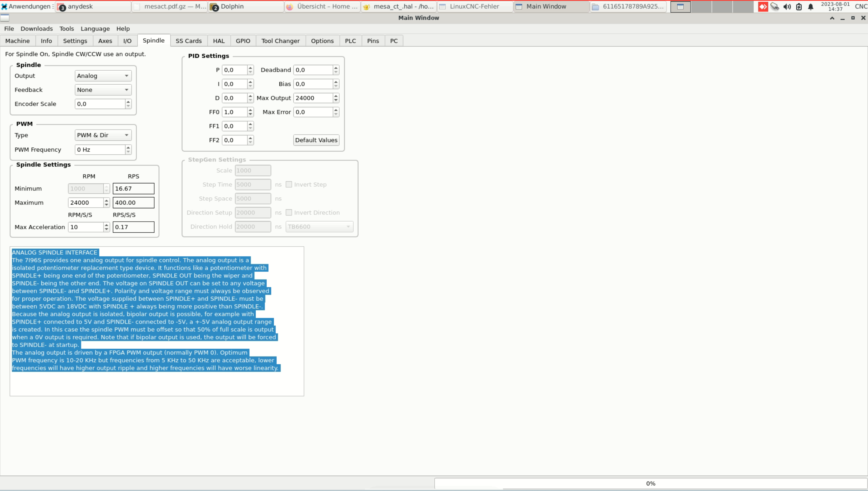
Task: Open the Spindle Output dropdown
Action: [x=103, y=76]
